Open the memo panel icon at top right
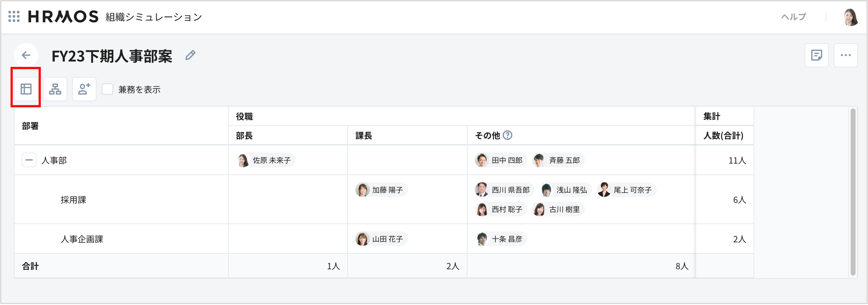The width and height of the screenshot is (868, 305). click(x=816, y=55)
